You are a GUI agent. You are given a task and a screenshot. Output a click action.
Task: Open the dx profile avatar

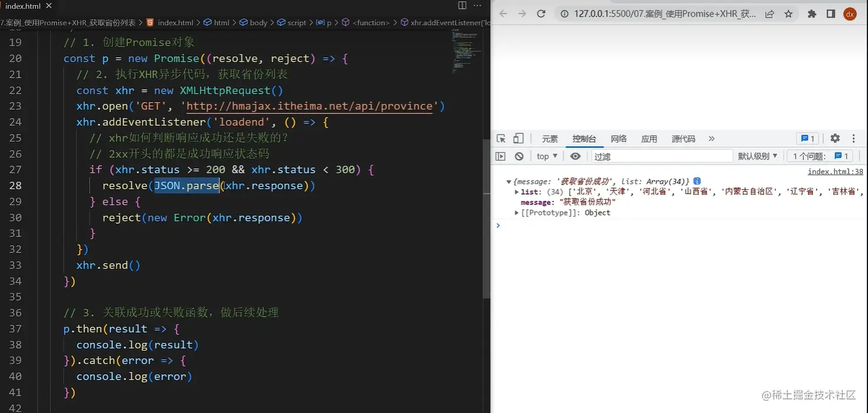click(x=850, y=14)
